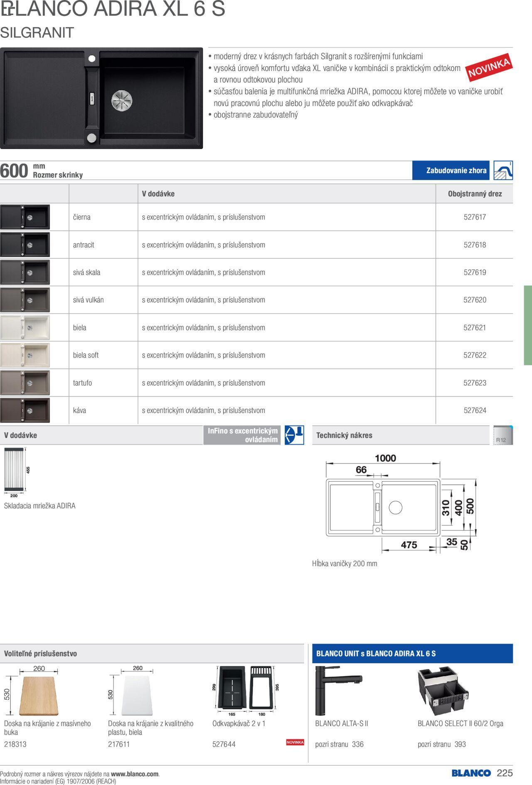Open the www.blanco.com link
The height and width of the screenshot is (785, 532).
tap(135, 774)
